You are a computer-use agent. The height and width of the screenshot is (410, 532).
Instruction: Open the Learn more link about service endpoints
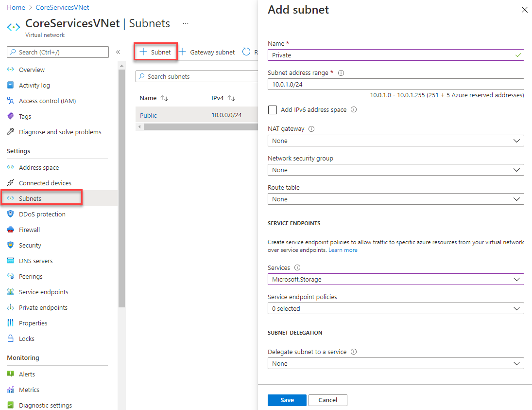click(x=343, y=250)
